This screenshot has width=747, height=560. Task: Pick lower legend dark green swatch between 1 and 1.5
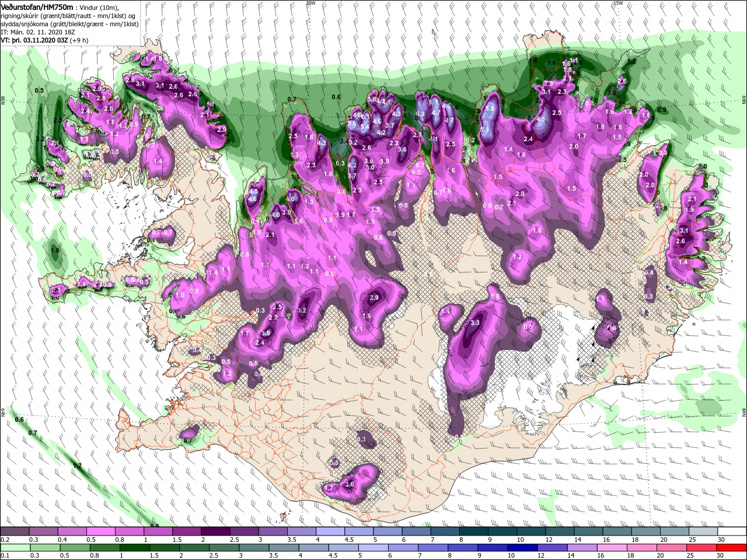135,548
